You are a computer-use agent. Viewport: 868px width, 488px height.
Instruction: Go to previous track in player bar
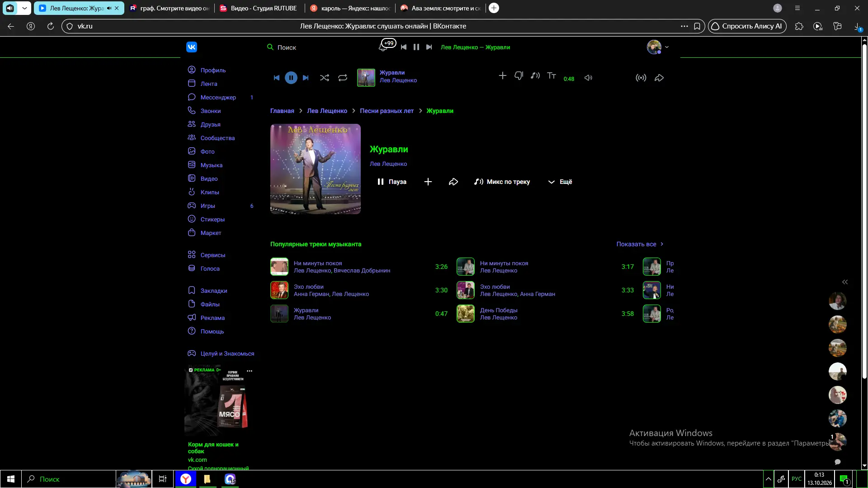tap(277, 78)
